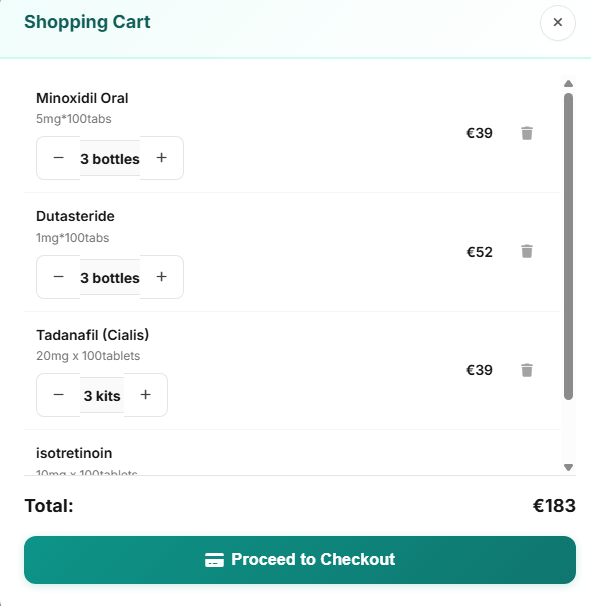Add one more Dutasteride bottle

[x=162, y=277]
